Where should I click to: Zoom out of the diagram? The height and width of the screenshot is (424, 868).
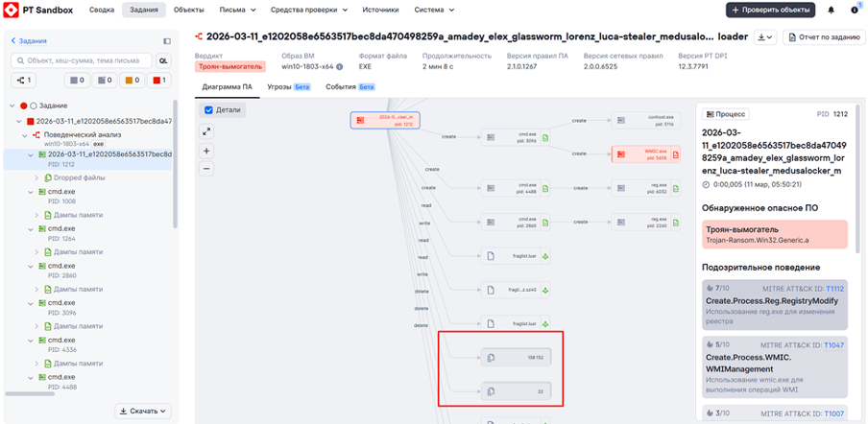[206, 169]
